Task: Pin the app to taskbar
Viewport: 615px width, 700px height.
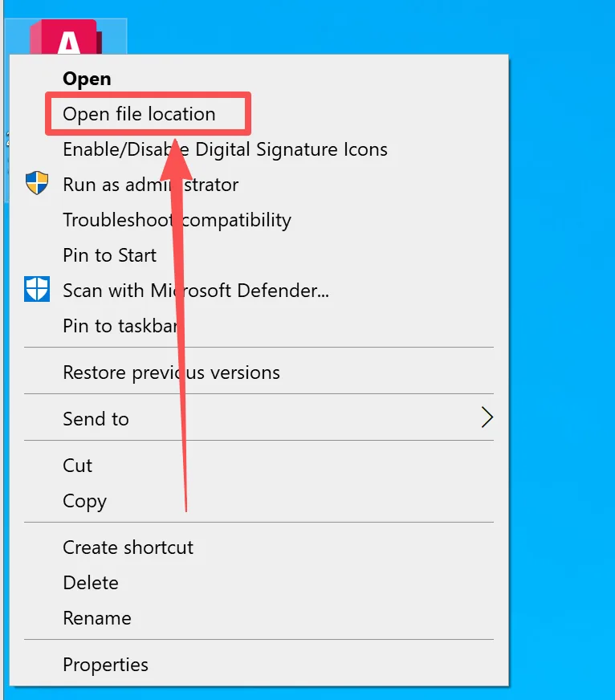Action: 120,326
